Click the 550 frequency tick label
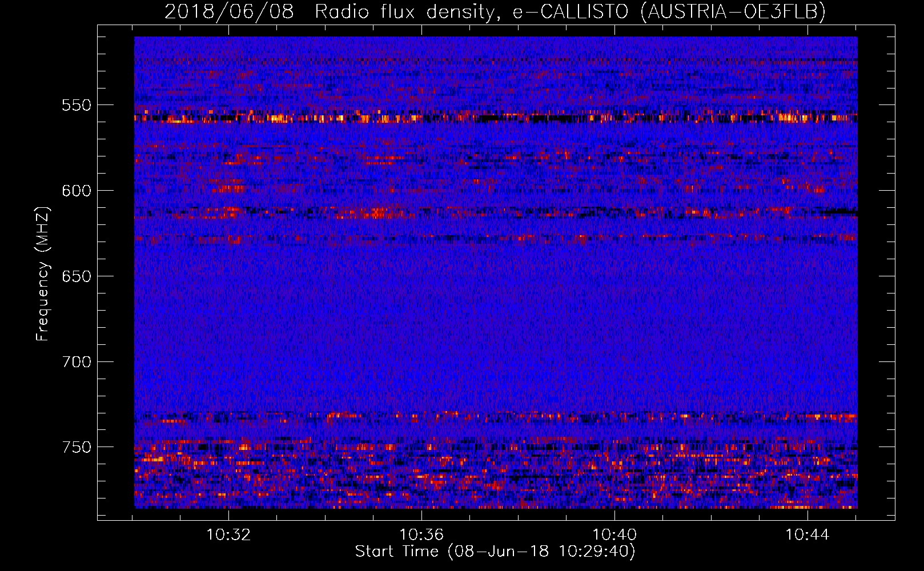This screenshot has height=571, width=924. [77, 105]
